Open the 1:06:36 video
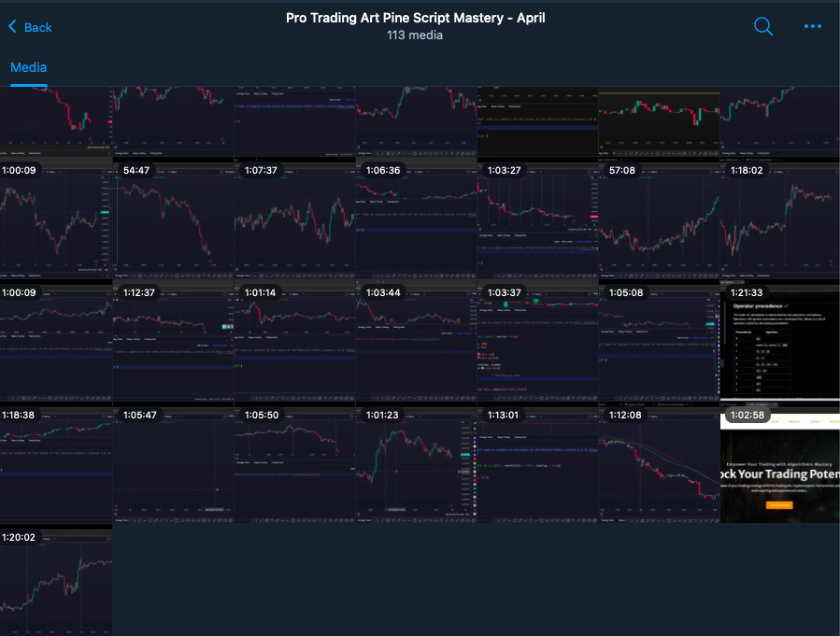This screenshot has width=840, height=636. 416,220
